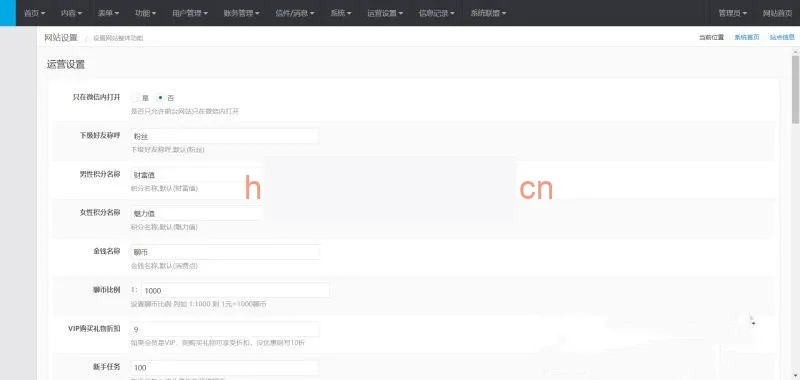
Task: Click the 系统首页 breadcrumb link
Action: tap(747, 37)
